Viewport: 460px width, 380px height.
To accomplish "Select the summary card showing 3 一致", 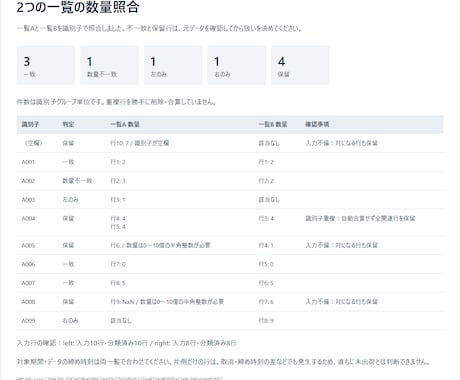I will tap(46, 65).
